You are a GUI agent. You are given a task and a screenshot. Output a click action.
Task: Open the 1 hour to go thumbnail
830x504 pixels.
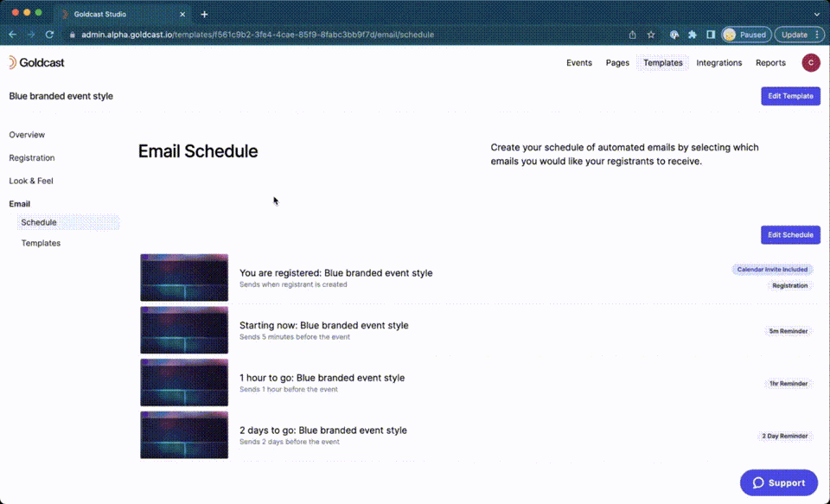(184, 382)
